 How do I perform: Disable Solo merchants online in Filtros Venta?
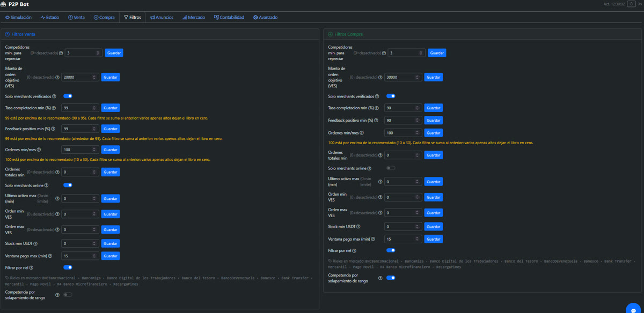(x=68, y=185)
